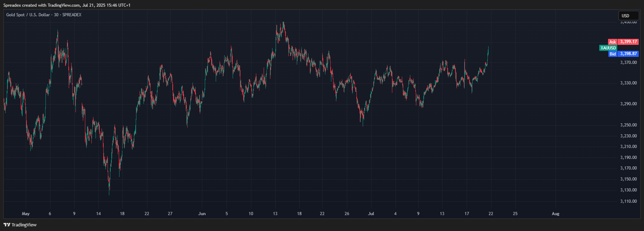Image resolution: width=644 pixels, height=231 pixels.
Task: Click the 3,150.00 price axis label
Action: tap(628, 179)
